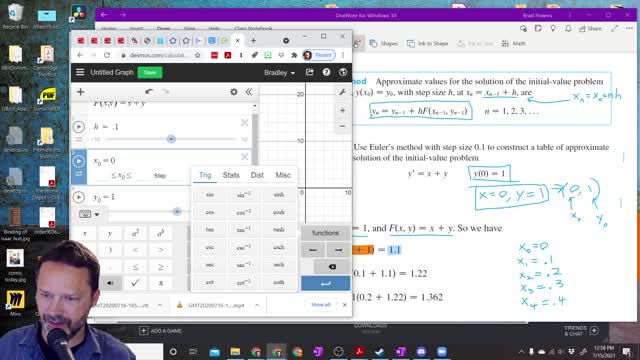The image size is (640, 360).
Task: Open the Desmos hamburger menu
Action: pyautogui.click(x=80, y=72)
